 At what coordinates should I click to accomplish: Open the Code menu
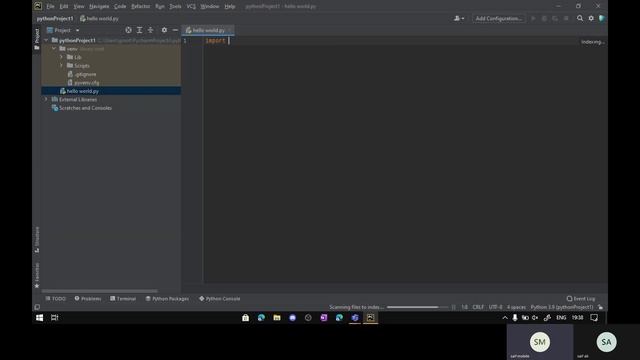coord(120,6)
